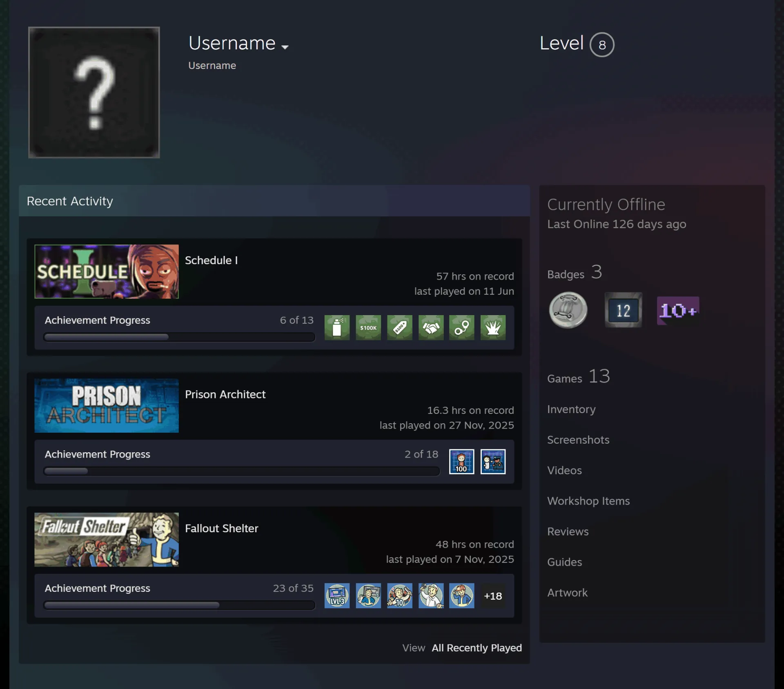This screenshot has width=784, height=689.
Task: Show the +18 more Fallout achievements
Action: pyautogui.click(x=493, y=596)
